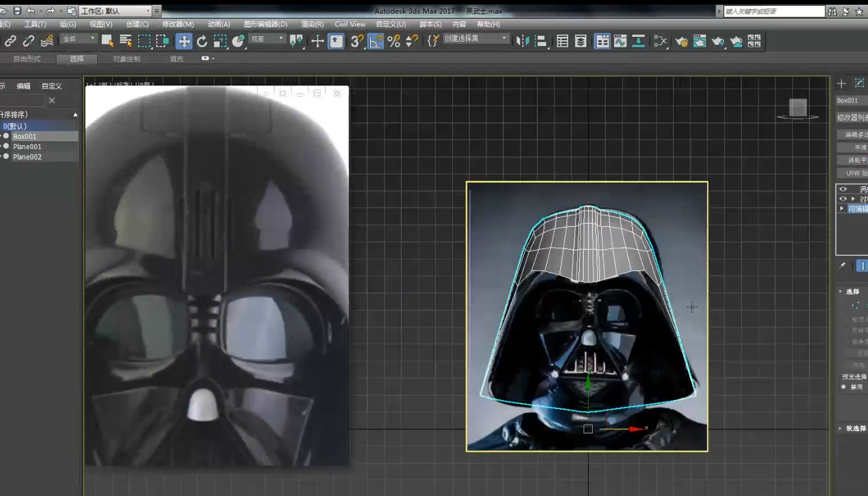Open the 修改器列表 modifier list dropdown
Viewport: 868px width, 496px height.
coord(852,117)
